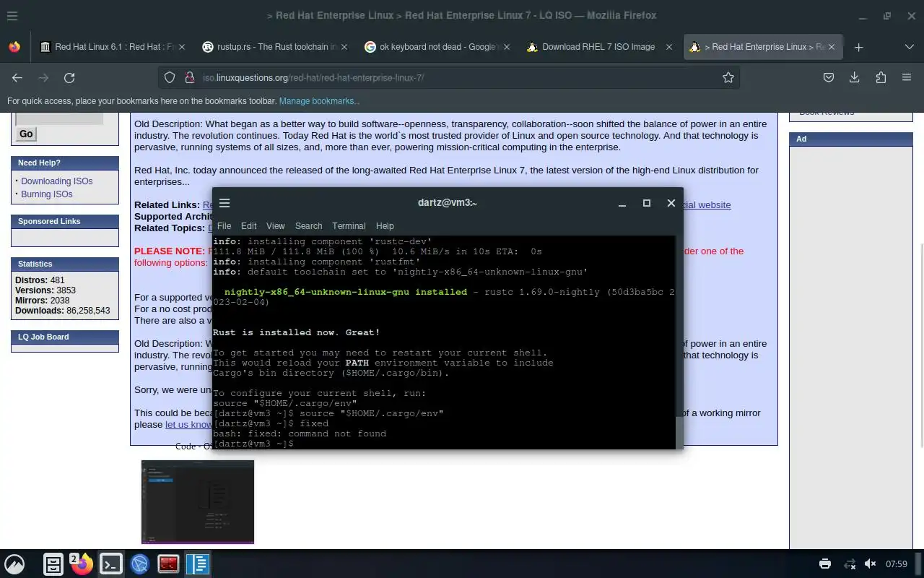The height and width of the screenshot is (578, 924).
Task: Open the file manager taskbar icon
Action: pos(53,564)
